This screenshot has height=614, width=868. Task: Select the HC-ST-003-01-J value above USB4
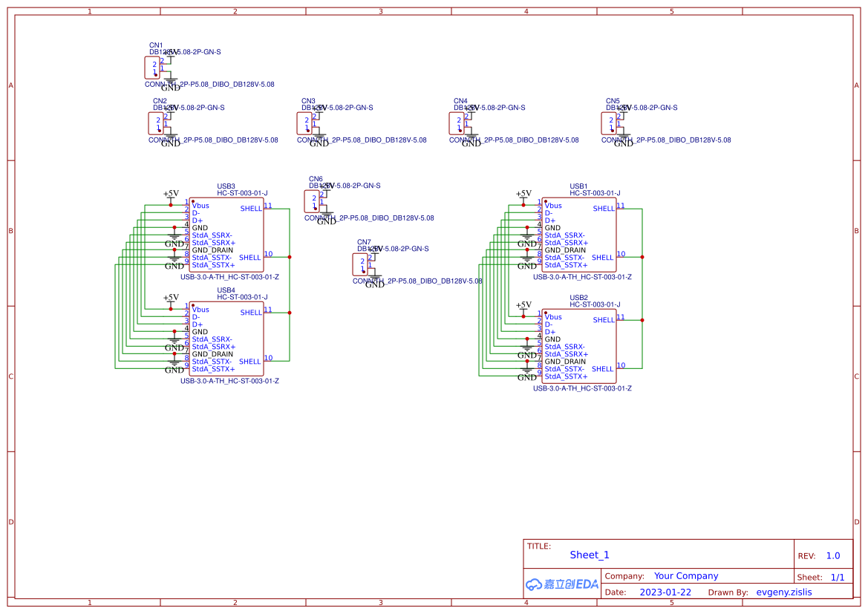(x=243, y=297)
